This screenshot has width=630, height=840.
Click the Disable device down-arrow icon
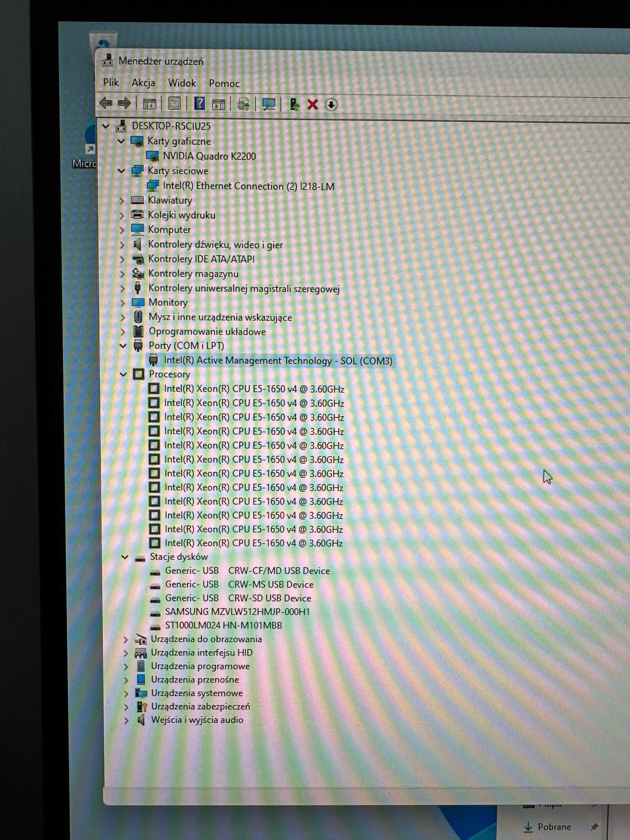tap(331, 105)
